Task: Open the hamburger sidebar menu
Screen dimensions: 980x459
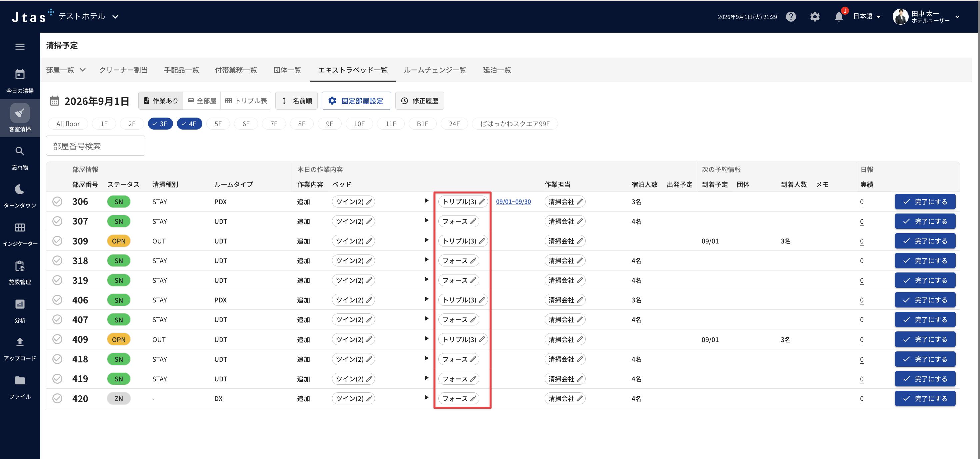Action: [20, 47]
